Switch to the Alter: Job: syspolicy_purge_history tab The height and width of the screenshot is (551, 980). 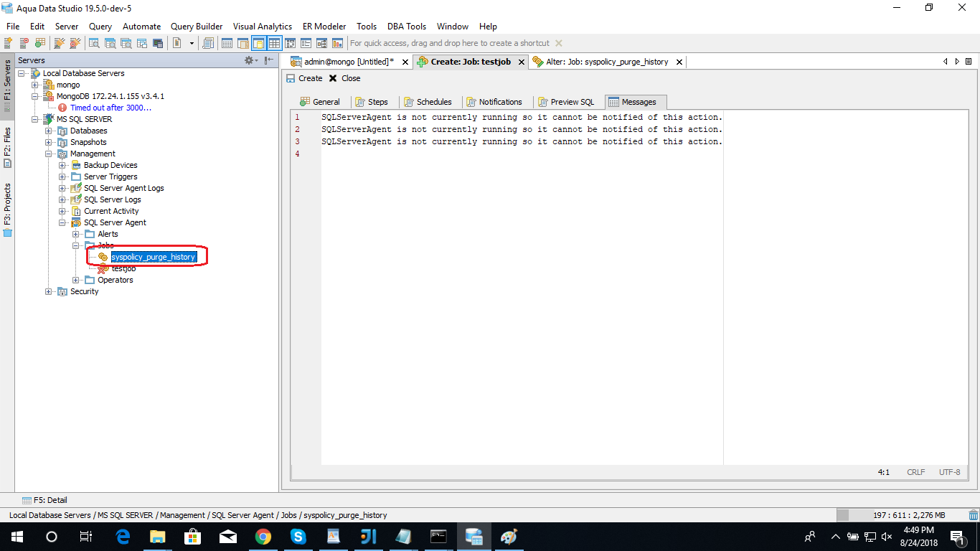click(607, 62)
